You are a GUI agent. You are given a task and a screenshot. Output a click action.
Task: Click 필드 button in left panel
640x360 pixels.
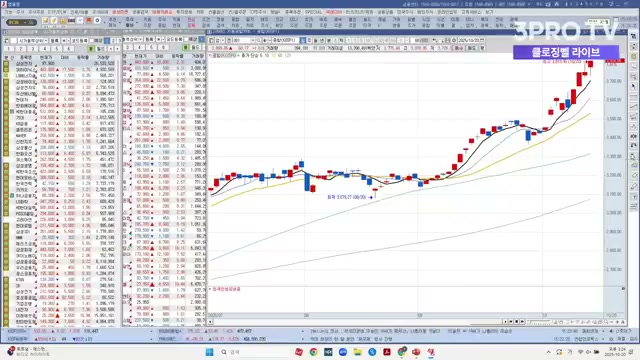(x=100, y=49)
